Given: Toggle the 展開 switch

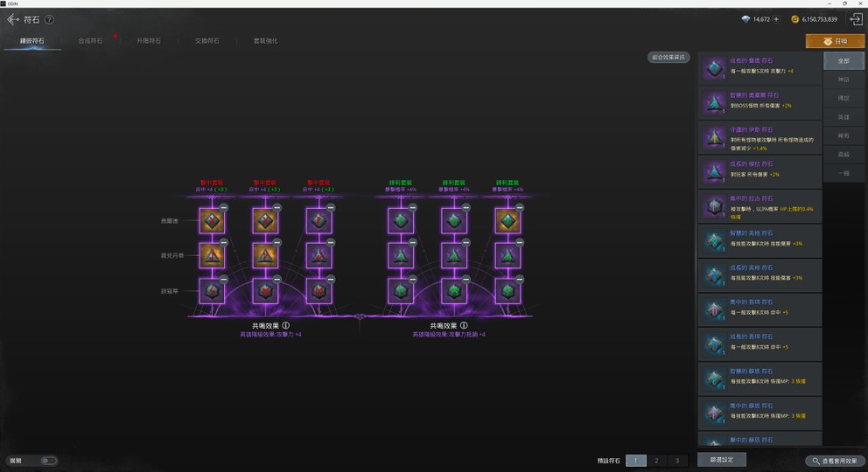Looking at the screenshot, I should pos(47,461).
